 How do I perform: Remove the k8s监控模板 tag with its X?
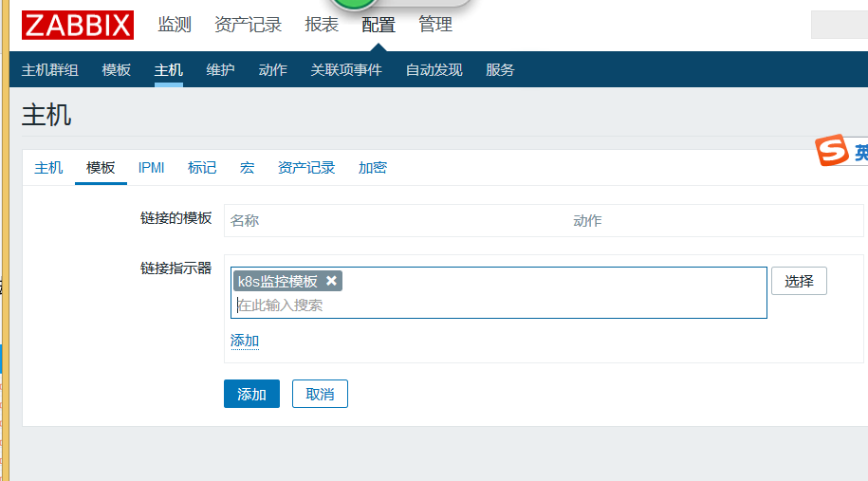(331, 281)
